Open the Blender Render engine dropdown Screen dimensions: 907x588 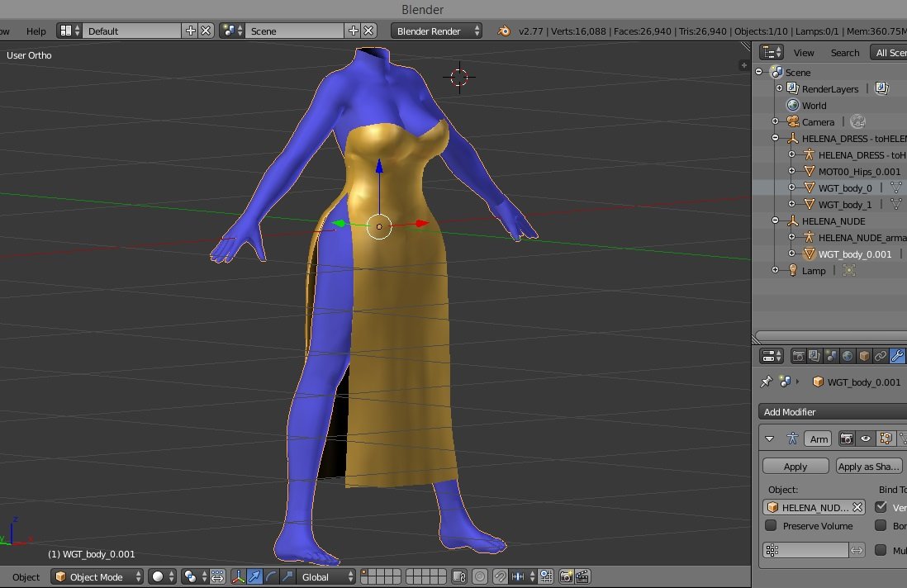click(437, 31)
